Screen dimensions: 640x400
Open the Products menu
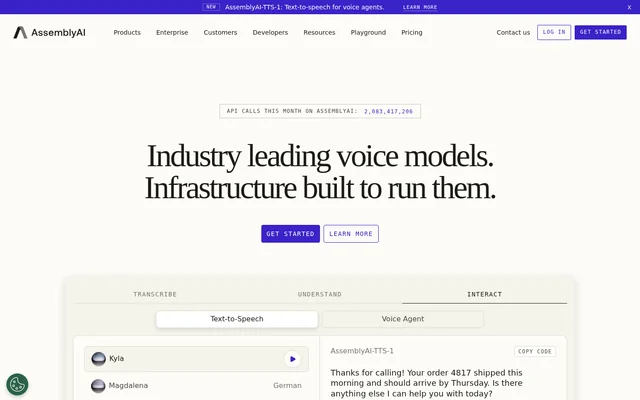127,32
